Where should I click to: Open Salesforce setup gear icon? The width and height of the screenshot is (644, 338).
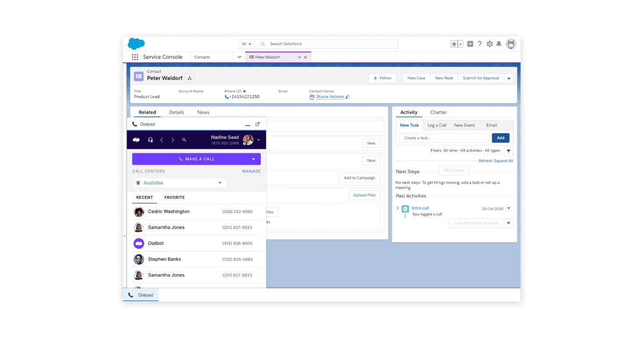(x=489, y=44)
